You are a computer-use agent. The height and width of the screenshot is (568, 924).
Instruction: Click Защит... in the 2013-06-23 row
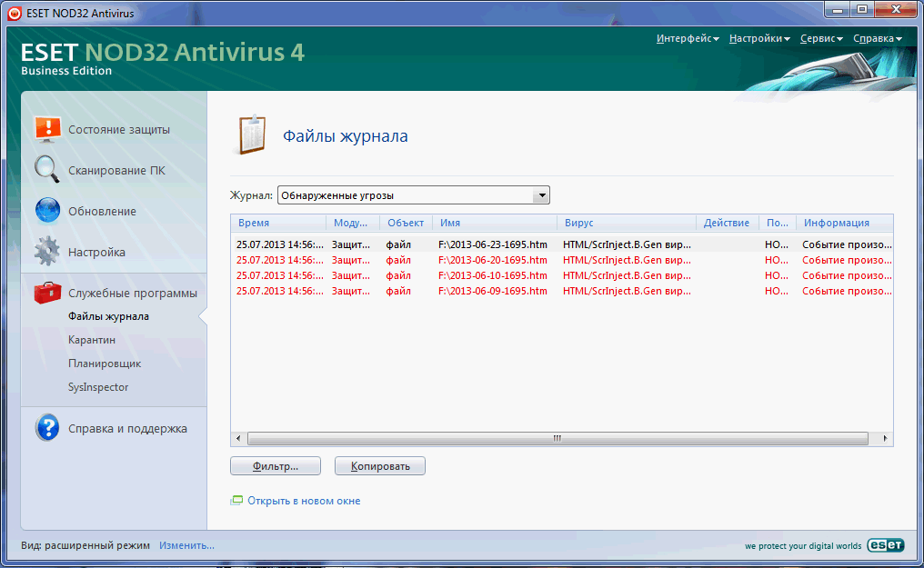pos(351,244)
